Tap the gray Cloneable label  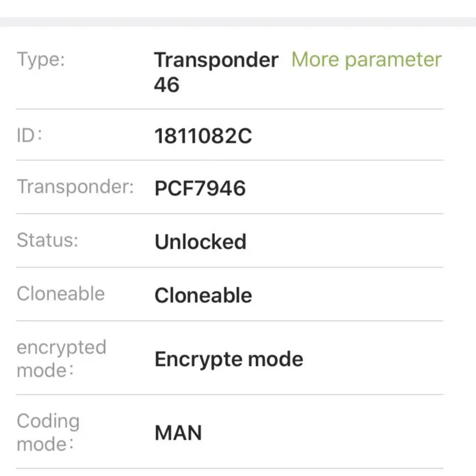pyautogui.click(x=61, y=293)
